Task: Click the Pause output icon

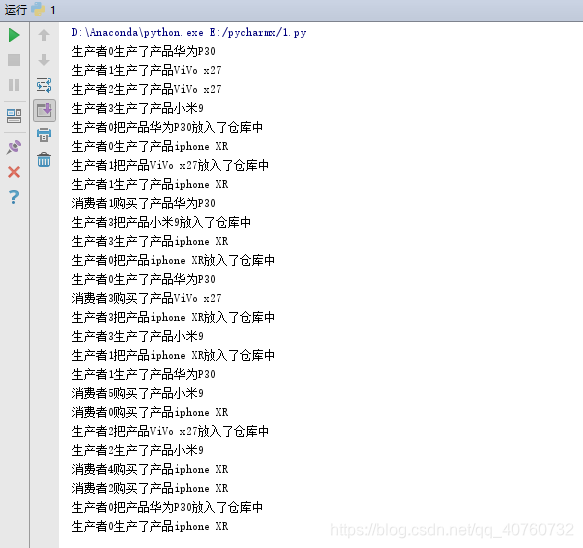Action: (x=14, y=85)
